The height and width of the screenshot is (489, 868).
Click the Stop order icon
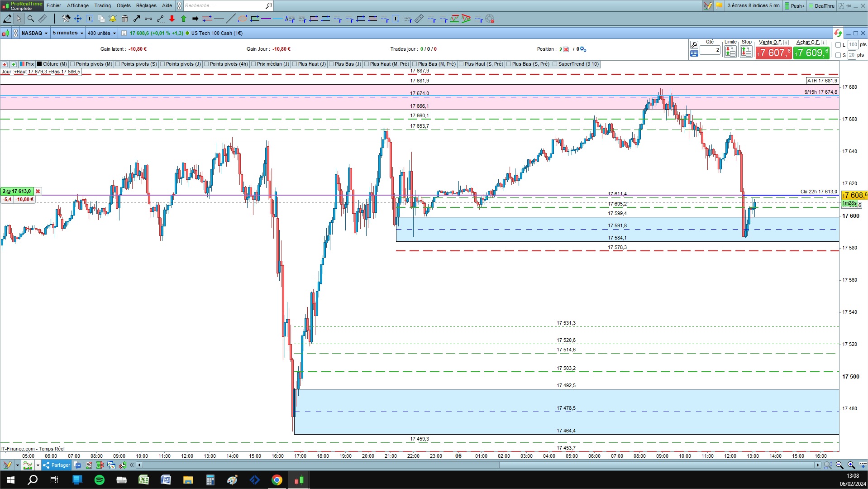point(746,52)
